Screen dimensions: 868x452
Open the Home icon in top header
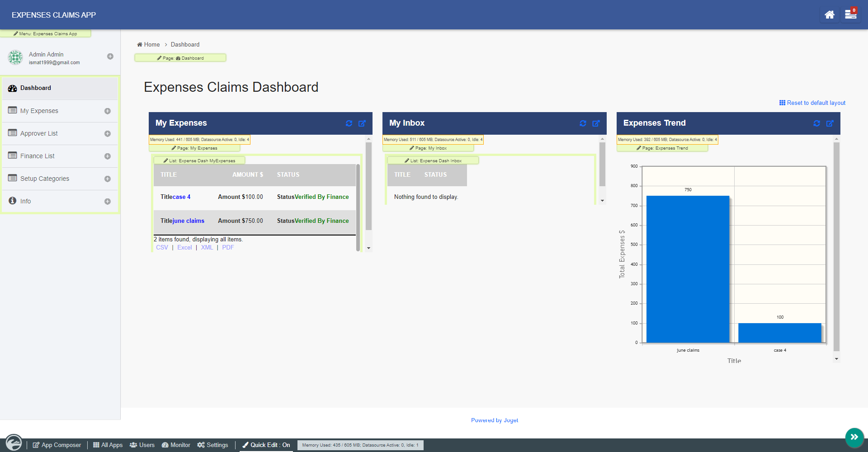coord(829,15)
